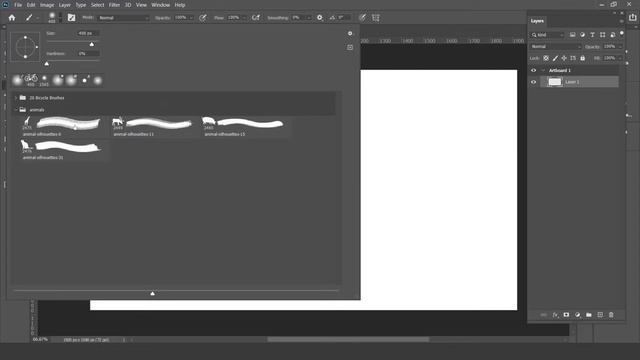Open brush picker gear settings menu
The height and width of the screenshot is (360, 640).
click(350, 33)
